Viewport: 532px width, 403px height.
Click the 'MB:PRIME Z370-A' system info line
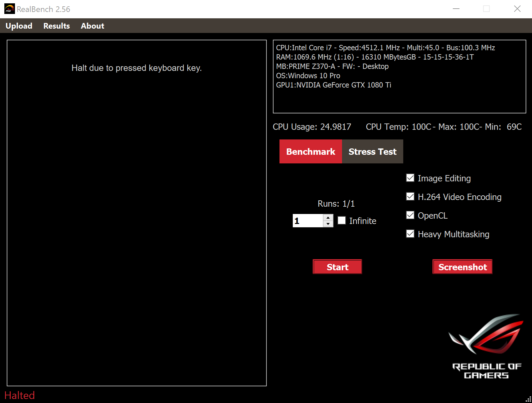pyautogui.click(x=332, y=67)
